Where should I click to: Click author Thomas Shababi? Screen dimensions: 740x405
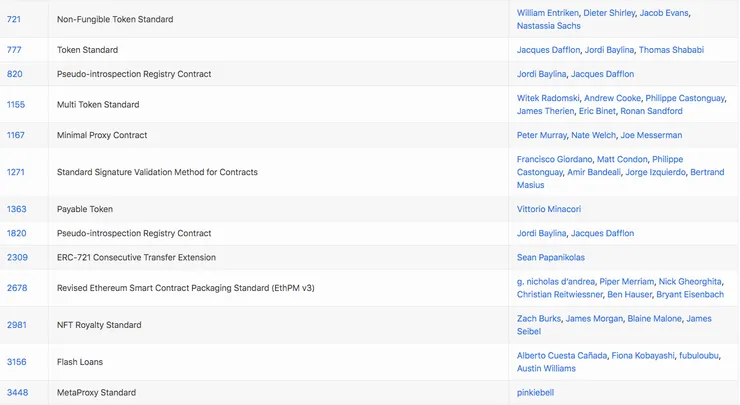[x=671, y=50]
